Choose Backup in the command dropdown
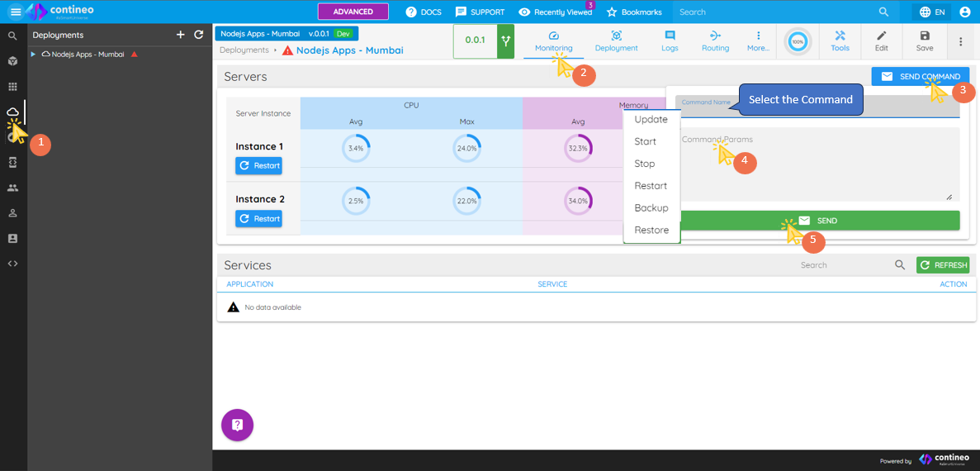The image size is (980, 471). coord(651,208)
